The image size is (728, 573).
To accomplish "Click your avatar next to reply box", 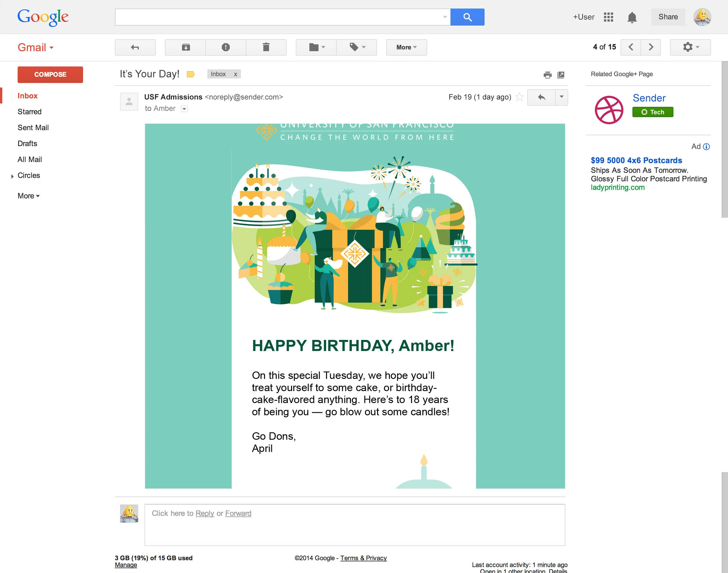I will pos(129,513).
